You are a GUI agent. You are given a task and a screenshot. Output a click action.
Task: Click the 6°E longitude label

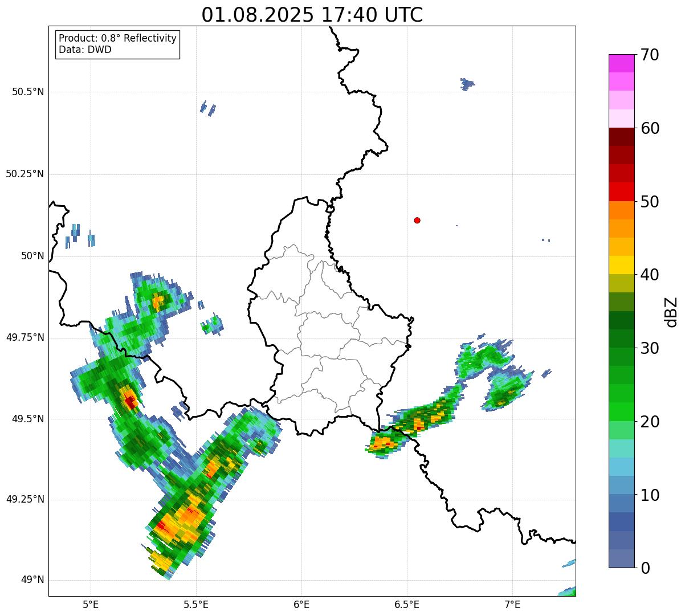pos(301,604)
